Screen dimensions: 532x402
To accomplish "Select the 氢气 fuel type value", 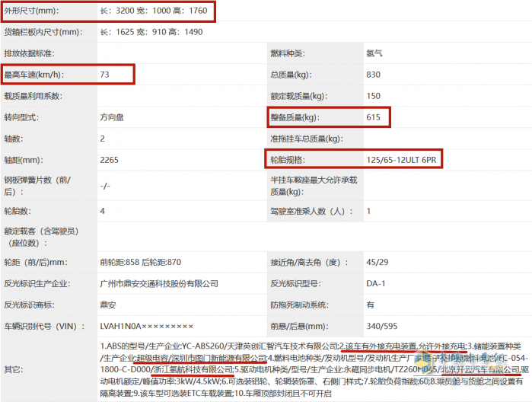I will [374, 53].
